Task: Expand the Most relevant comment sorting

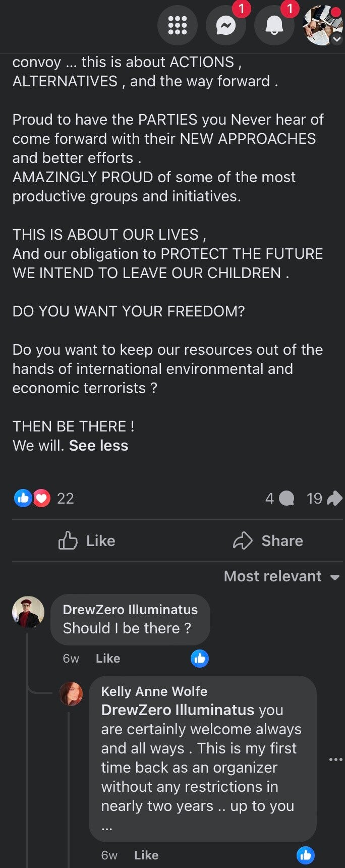Action: coord(281,576)
